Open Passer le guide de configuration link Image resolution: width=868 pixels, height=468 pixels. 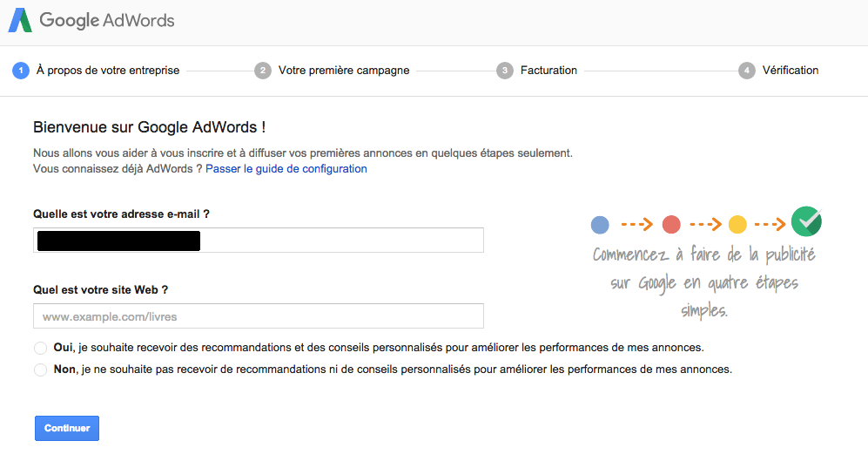(x=286, y=169)
